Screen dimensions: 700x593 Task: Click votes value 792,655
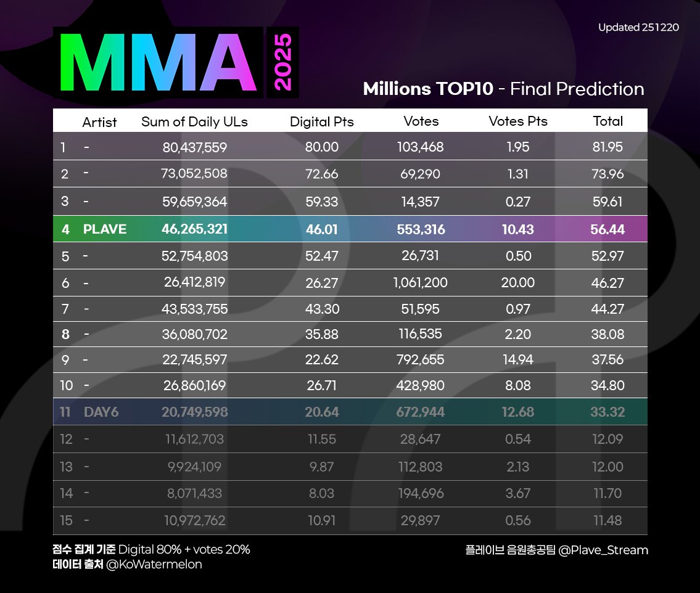pyautogui.click(x=421, y=359)
